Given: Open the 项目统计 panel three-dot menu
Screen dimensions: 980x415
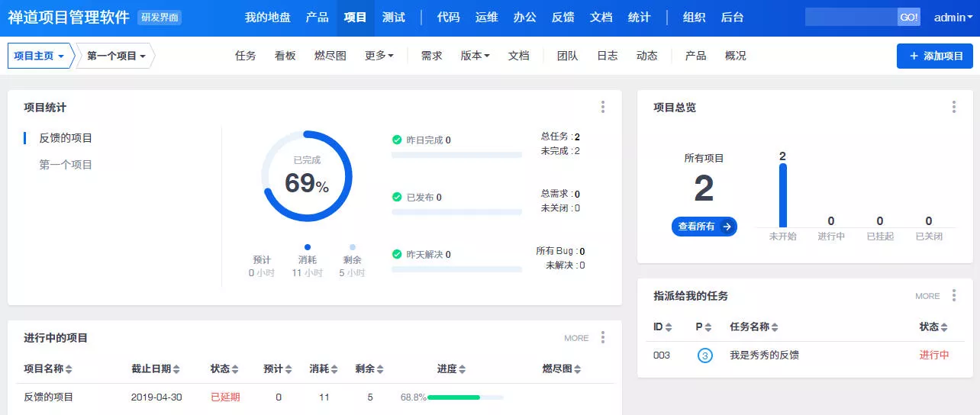Looking at the screenshot, I should (x=603, y=108).
